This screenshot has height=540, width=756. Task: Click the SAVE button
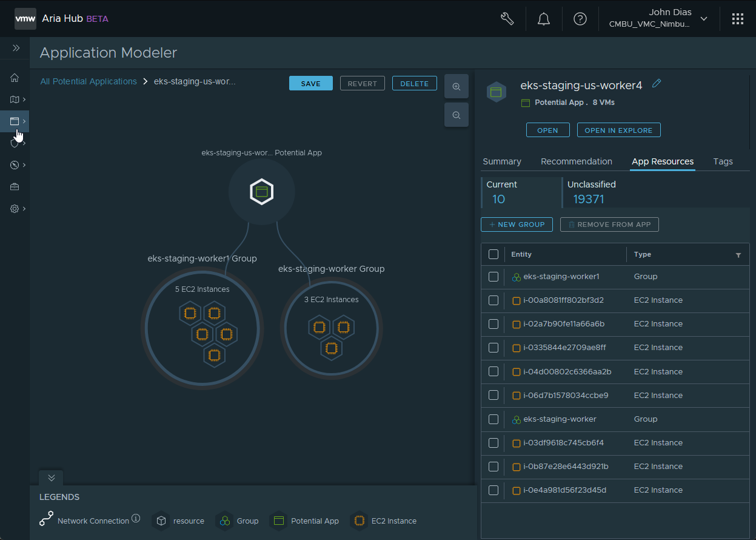click(310, 84)
